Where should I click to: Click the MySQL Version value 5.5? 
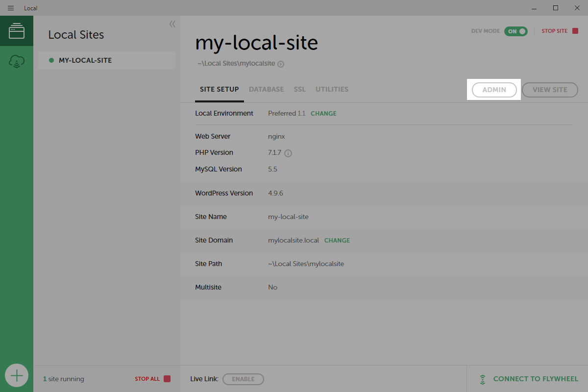272,169
